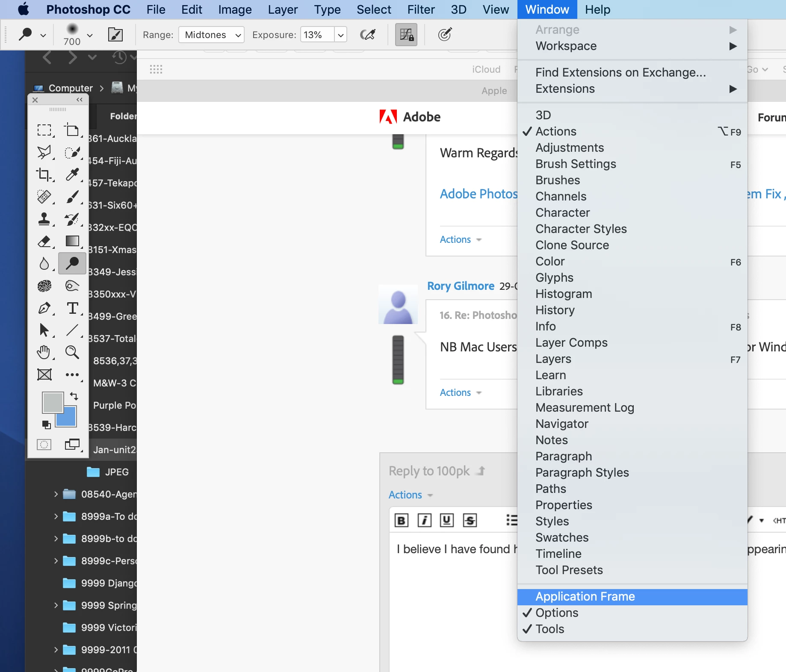
Task: Select the Pen tool
Action: [x=44, y=308]
